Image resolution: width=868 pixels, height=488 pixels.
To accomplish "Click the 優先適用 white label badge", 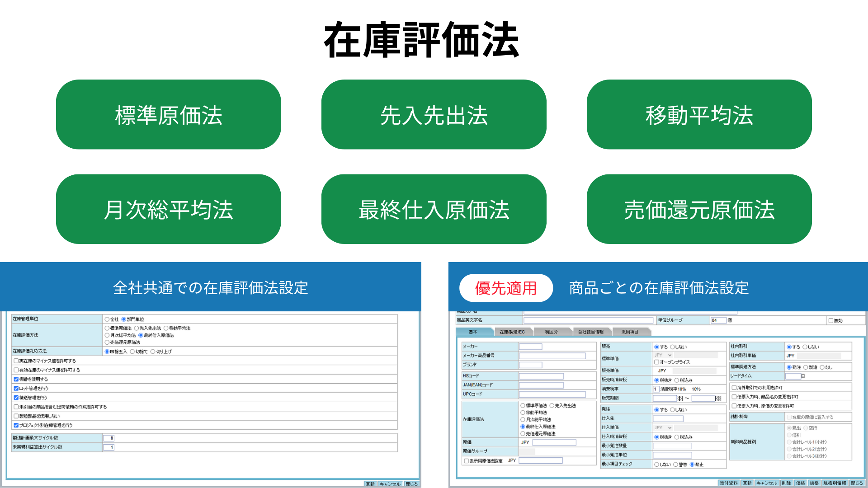I will pyautogui.click(x=505, y=288).
